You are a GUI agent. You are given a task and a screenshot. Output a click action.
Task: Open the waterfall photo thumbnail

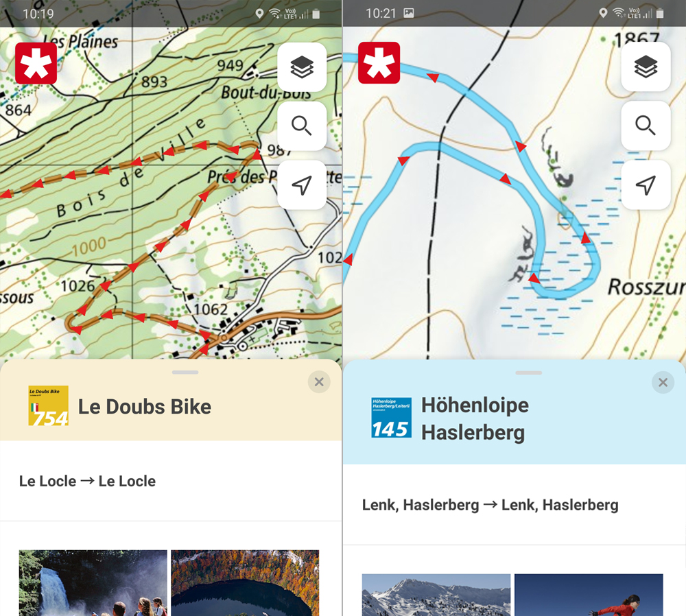coord(93,583)
